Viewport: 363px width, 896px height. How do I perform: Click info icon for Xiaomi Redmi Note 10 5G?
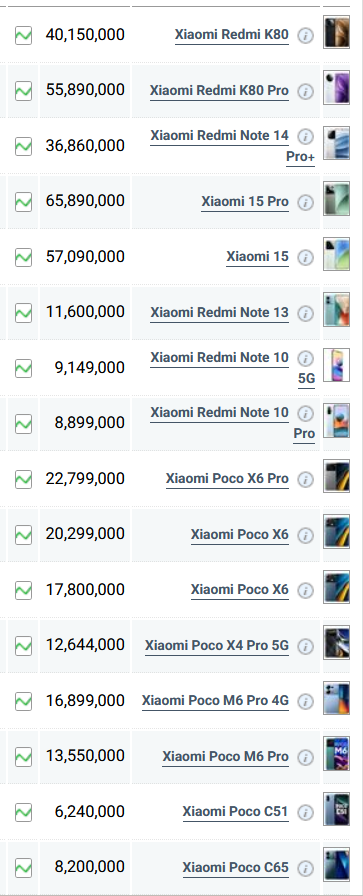tap(306, 358)
